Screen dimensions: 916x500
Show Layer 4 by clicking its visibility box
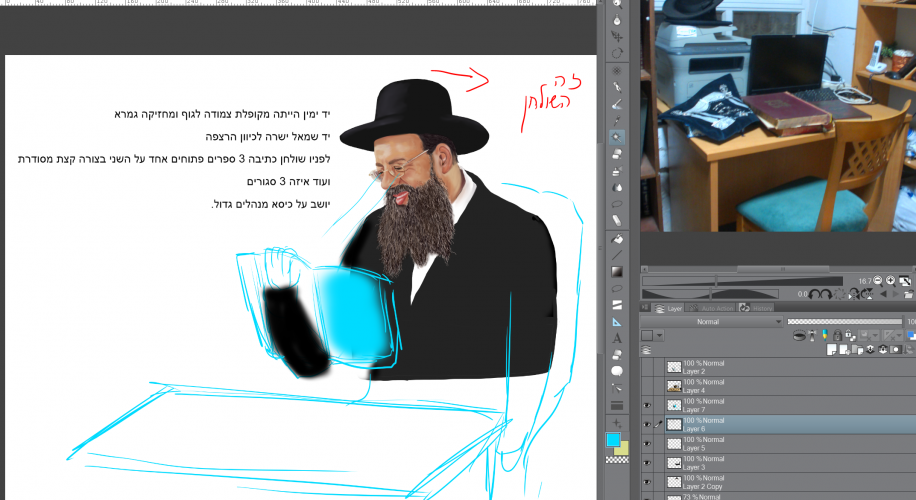[x=648, y=386]
